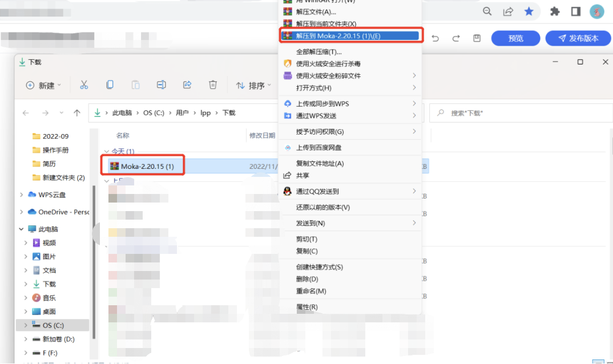Select 桌面 in the navigation pane

tap(49, 312)
